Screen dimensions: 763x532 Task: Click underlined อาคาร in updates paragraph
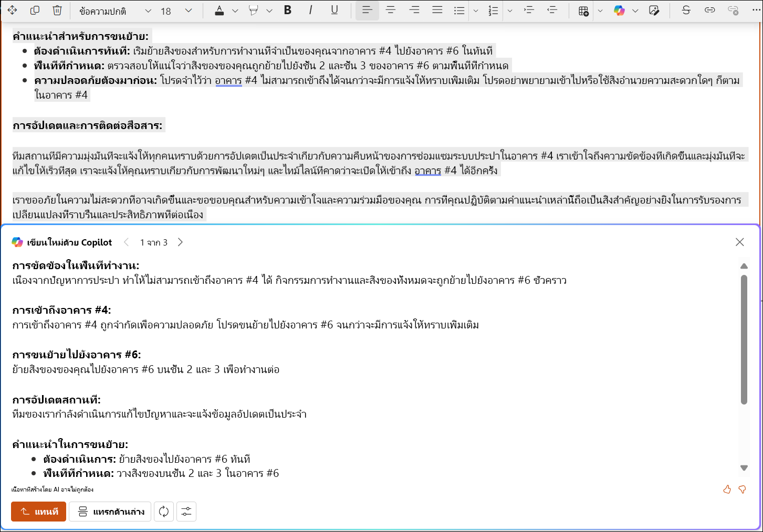[428, 171]
